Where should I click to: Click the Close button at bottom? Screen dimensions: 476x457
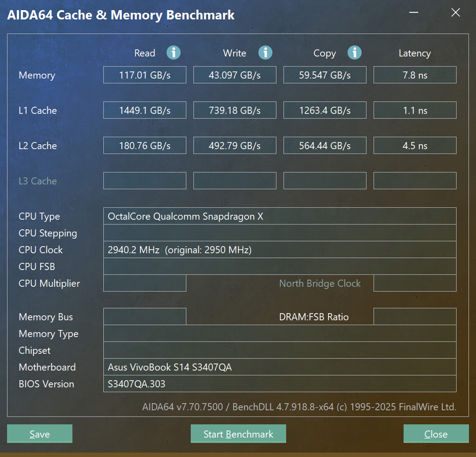[x=436, y=434]
